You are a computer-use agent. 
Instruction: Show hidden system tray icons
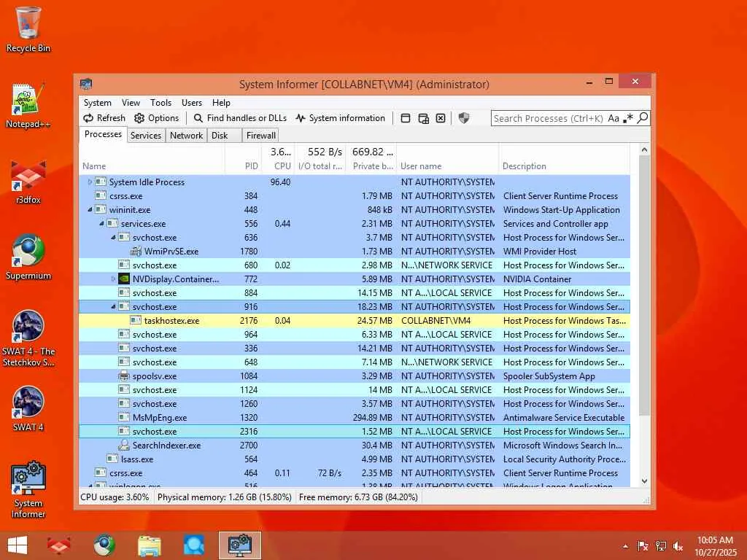pos(625,546)
